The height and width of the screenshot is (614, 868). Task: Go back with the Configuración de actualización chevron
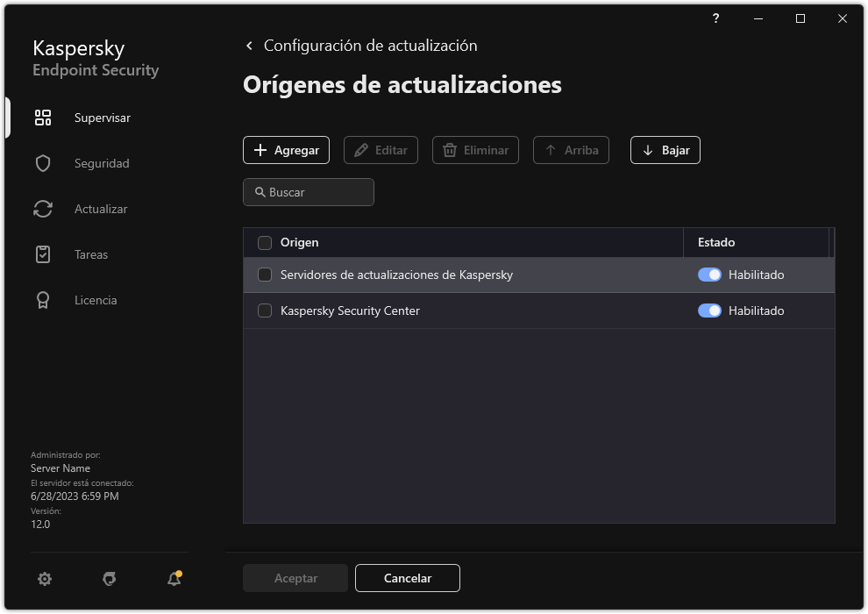click(x=248, y=45)
